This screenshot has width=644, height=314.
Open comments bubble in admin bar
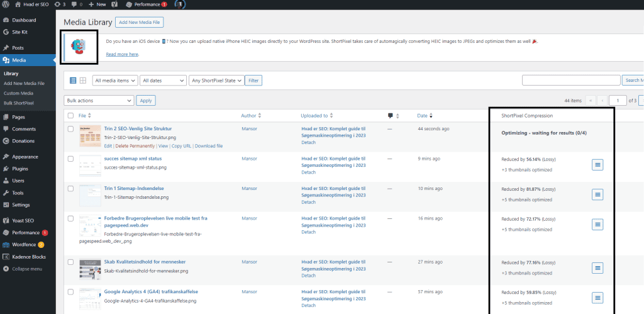(x=77, y=4)
